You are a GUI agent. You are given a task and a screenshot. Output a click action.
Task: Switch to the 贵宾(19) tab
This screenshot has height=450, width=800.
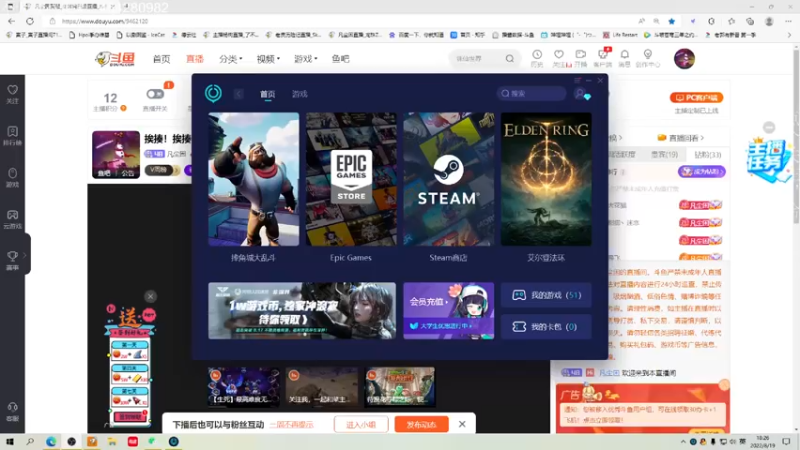tap(664, 154)
